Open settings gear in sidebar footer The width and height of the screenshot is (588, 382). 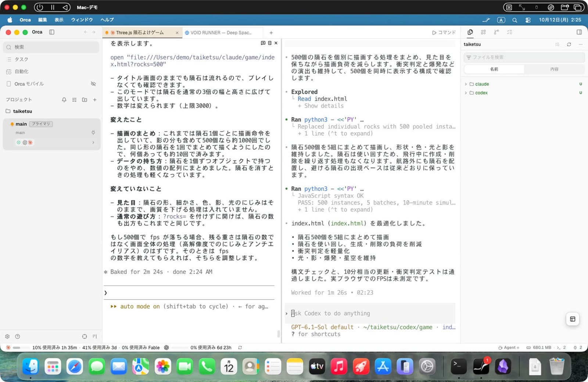pyautogui.click(x=7, y=336)
